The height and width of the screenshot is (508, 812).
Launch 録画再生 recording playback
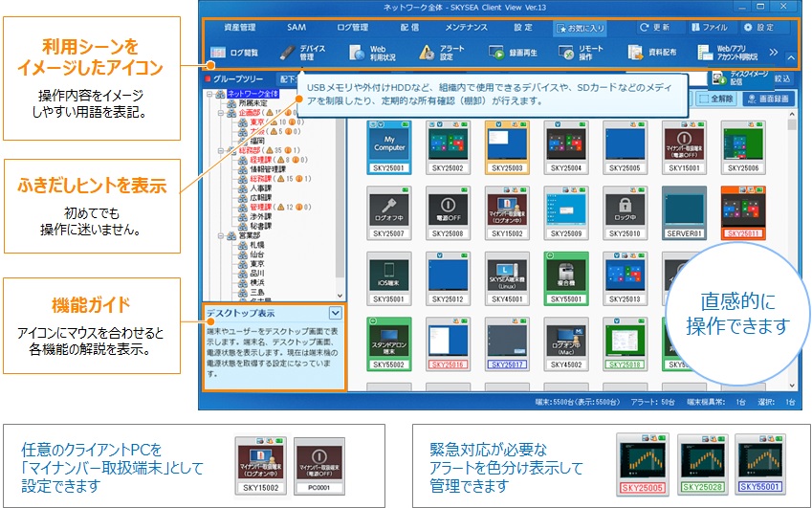513,53
